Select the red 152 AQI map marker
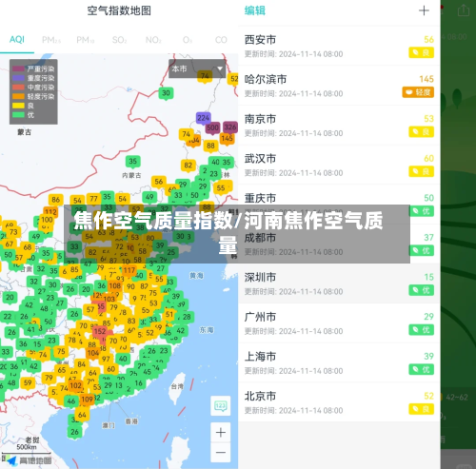This screenshot has width=476, height=469. pyautogui.click(x=100, y=332)
